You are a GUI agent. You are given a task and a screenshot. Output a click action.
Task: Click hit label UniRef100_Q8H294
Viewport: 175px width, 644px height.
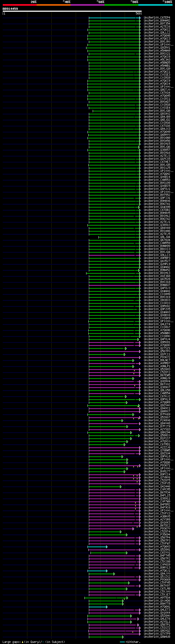[157, 433]
